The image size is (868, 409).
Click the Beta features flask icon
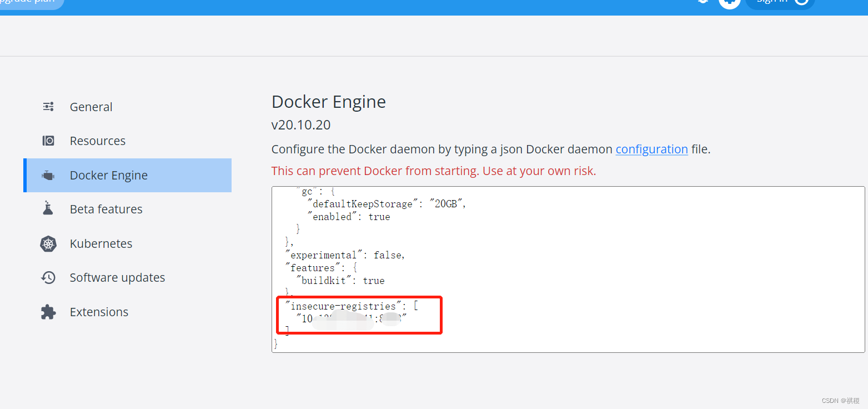48,209
